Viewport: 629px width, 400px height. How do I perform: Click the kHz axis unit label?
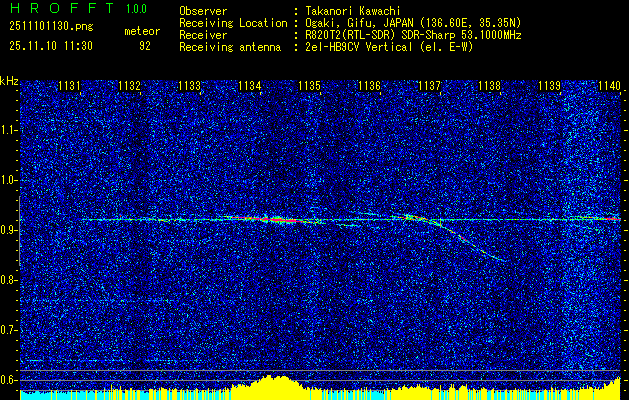[9, 81]
